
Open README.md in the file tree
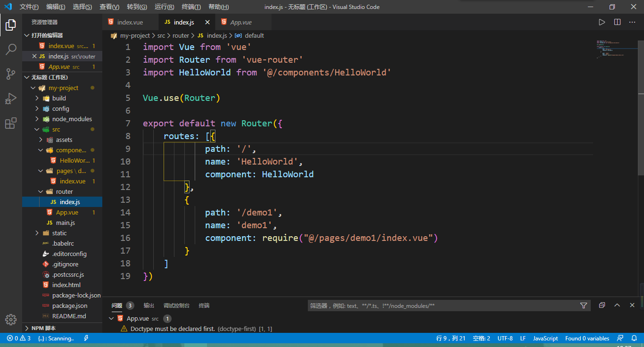(69, 316)
